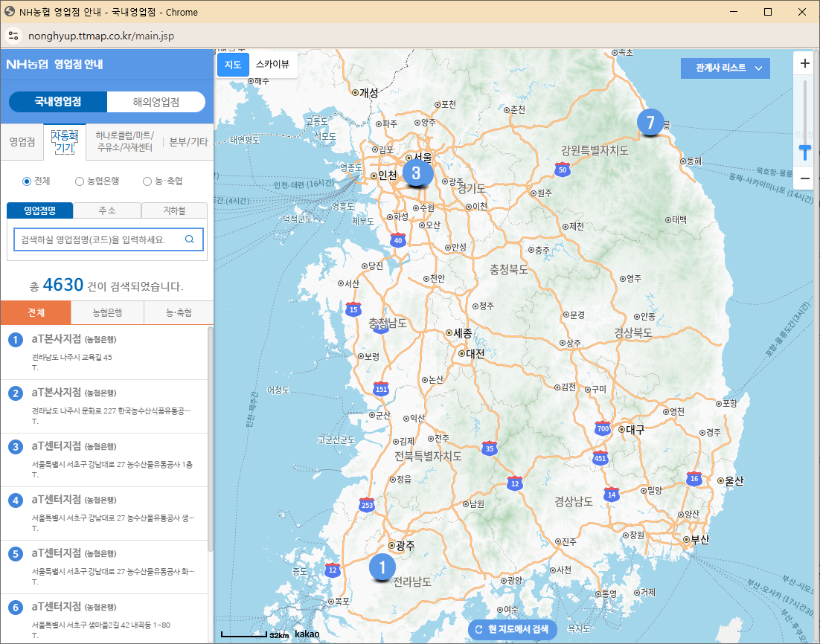
Task: Click result number badge 1 for aT본사지점
Action: point(15,340)
